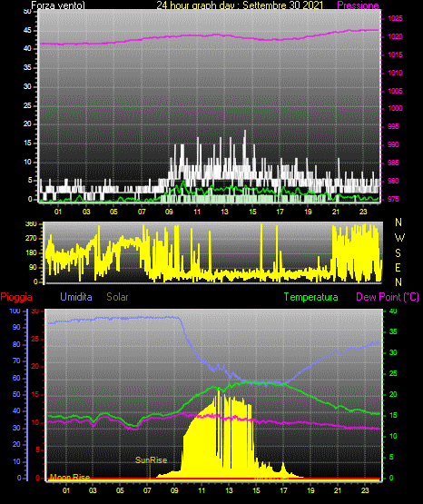Click the Pressione legend label
Image resolution: width=423 pixels, height=504 pixels.
[358, 5]
